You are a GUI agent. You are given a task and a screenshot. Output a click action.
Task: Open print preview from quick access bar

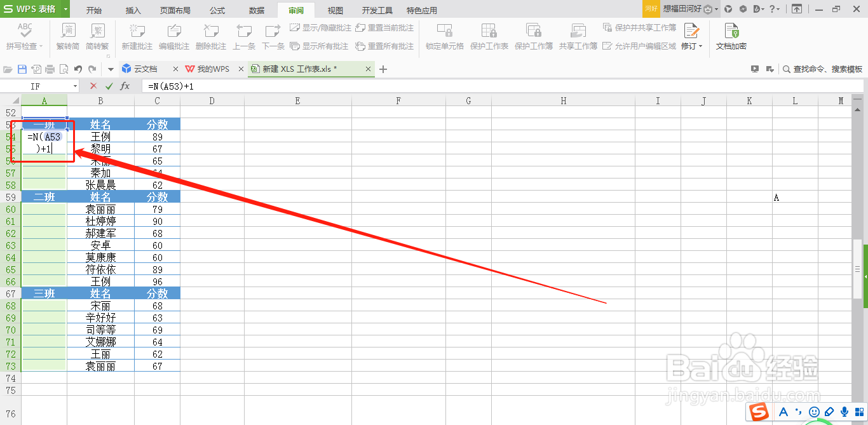[x=64, y=69]
